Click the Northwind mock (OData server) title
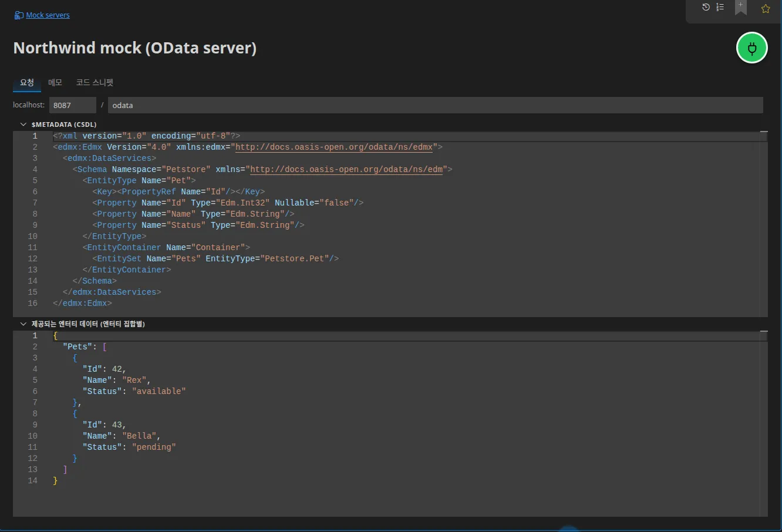Image resolution: width=782 pixels, height=532 pixels. point(135,48)
